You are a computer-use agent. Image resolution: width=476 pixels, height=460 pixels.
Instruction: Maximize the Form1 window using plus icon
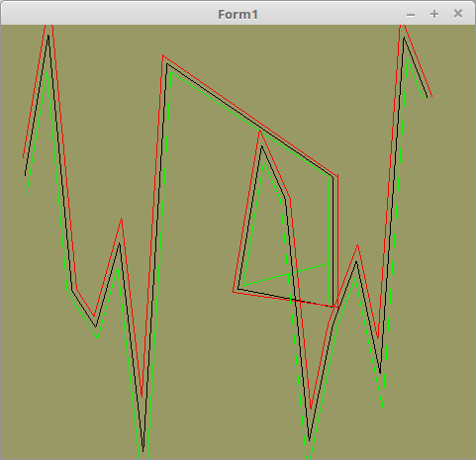point(434,14)
